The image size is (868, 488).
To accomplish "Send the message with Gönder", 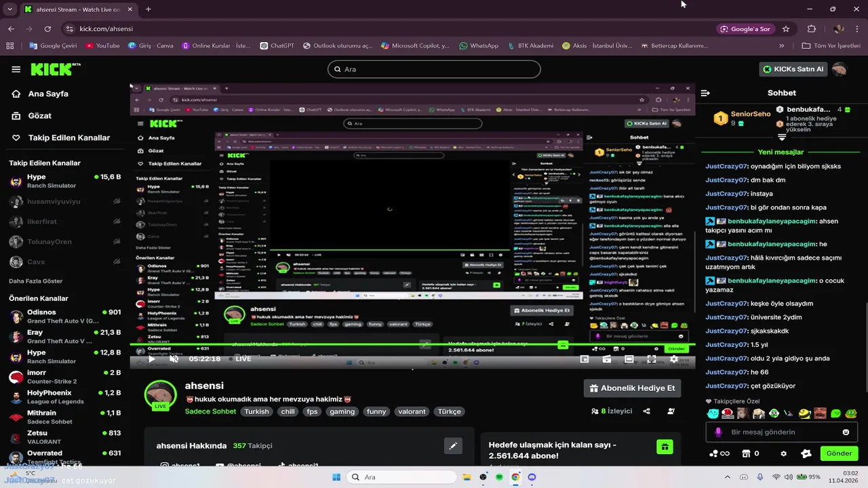I will 839,453.
